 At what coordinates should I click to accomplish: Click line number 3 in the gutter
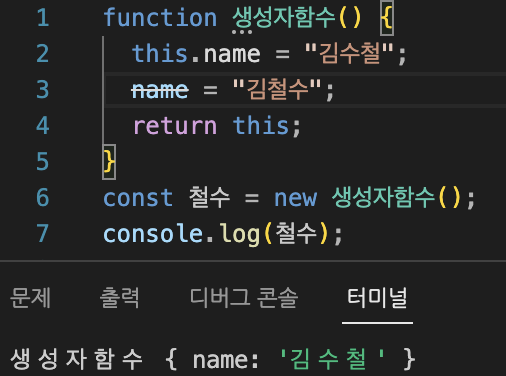click(x=43, y=90)
